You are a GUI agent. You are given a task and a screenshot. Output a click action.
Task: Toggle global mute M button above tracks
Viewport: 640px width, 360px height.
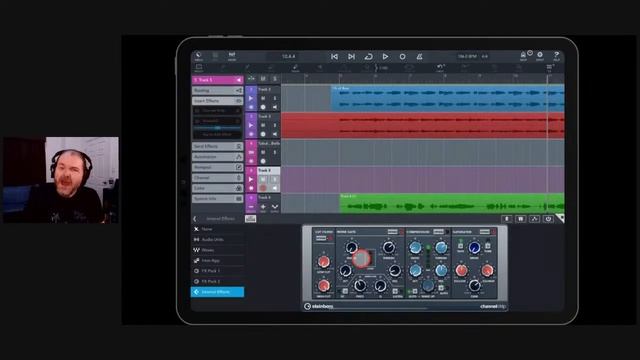point(263,78)
